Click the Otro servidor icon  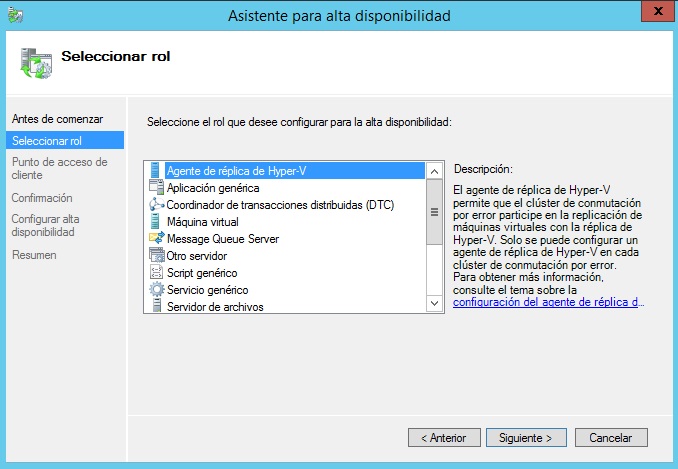coord(157,255)
